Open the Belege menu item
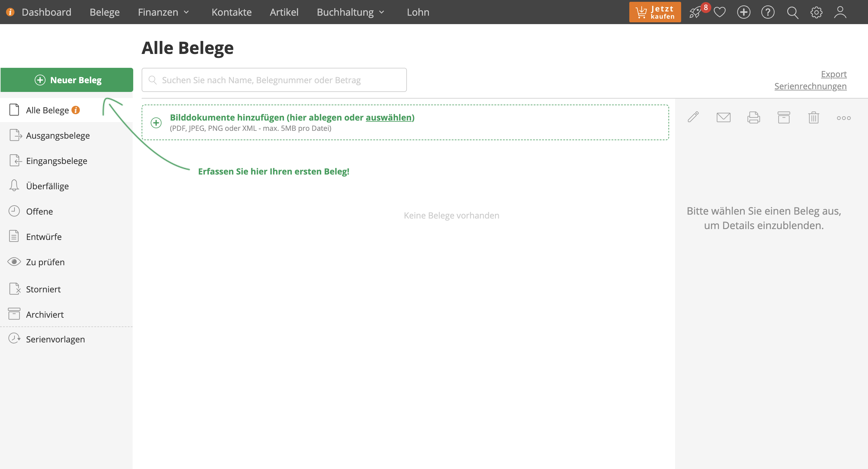 click(x=105, y=12)
